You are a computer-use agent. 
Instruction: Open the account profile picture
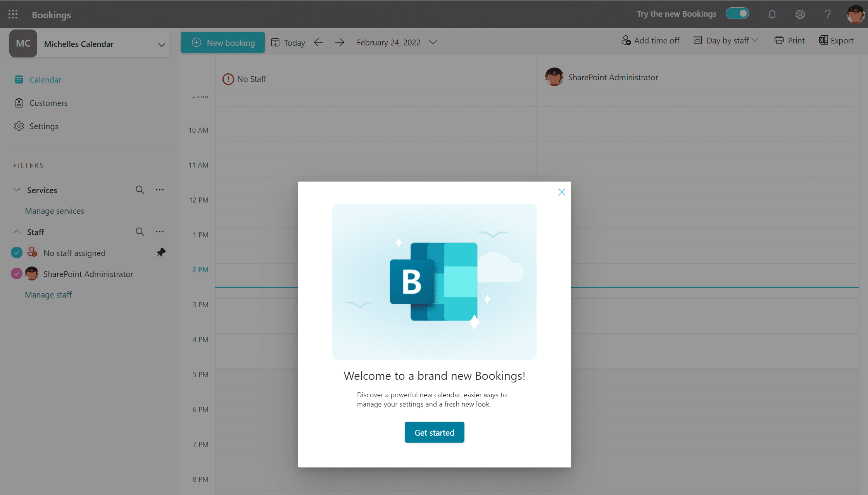(x=855, y=14)
